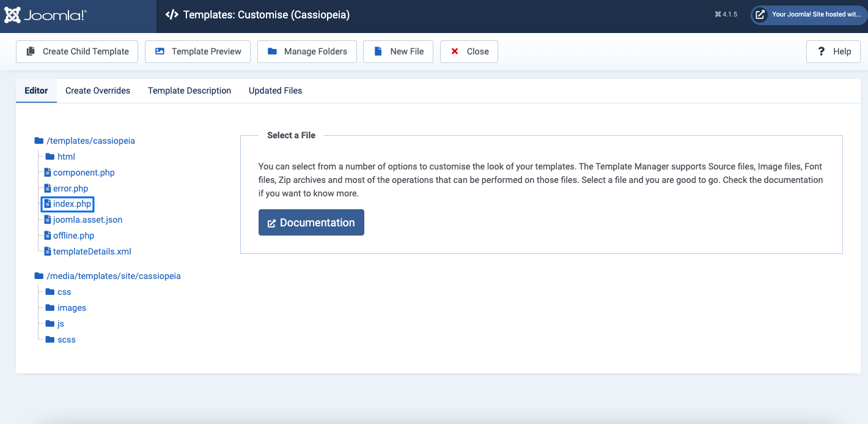Click Manage Folders button text
This screenshot has height=424, width=868.
pos(315,51)
